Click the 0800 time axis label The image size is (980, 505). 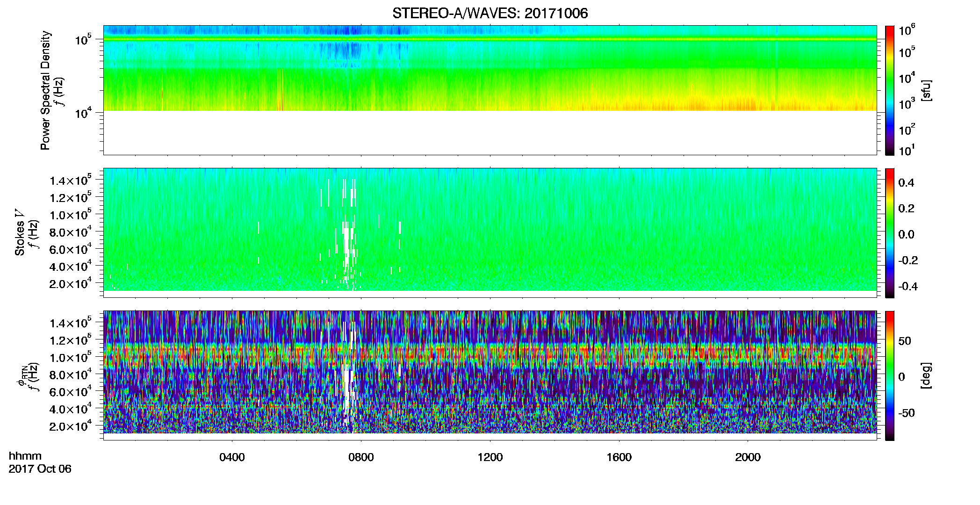(361, 457)
